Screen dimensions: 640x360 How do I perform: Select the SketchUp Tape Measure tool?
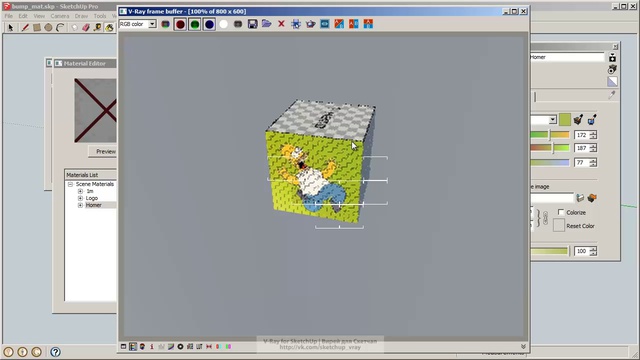coord(97,27)
